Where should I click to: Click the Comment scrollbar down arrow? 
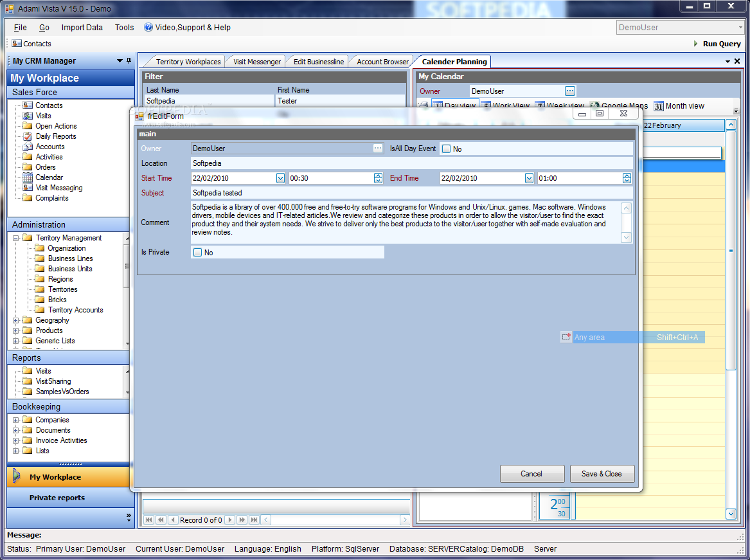(626, 237)
